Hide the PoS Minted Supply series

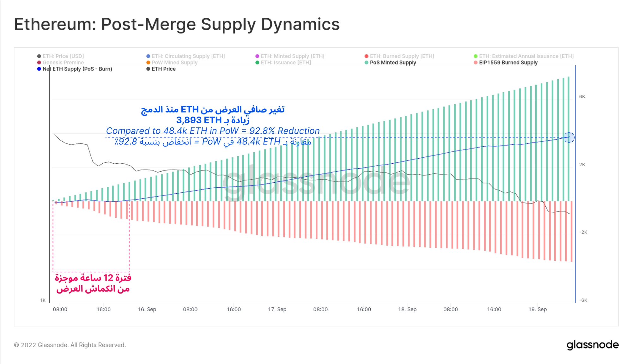(393, 63)
